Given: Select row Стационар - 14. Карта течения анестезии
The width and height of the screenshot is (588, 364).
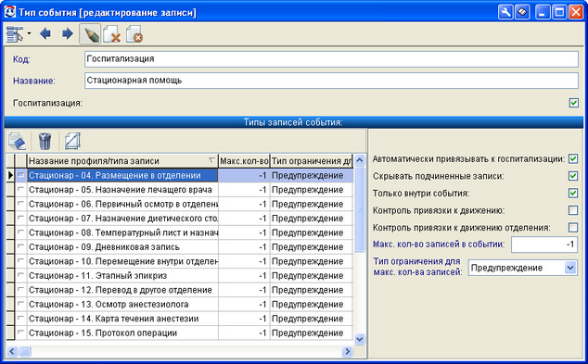Looking at the screenshot, I should 180,319.
